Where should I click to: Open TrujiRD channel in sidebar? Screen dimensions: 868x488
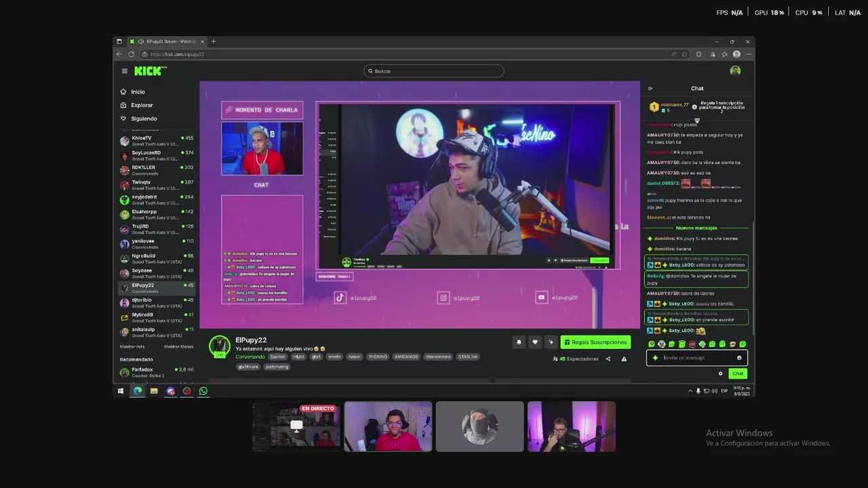[157, 229]
